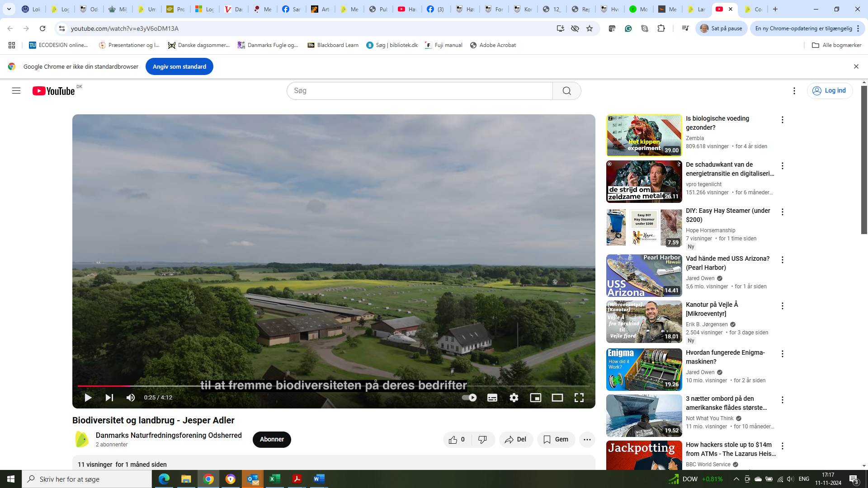
Task: Play the video with the play button
Action: [x=88, y=398]
